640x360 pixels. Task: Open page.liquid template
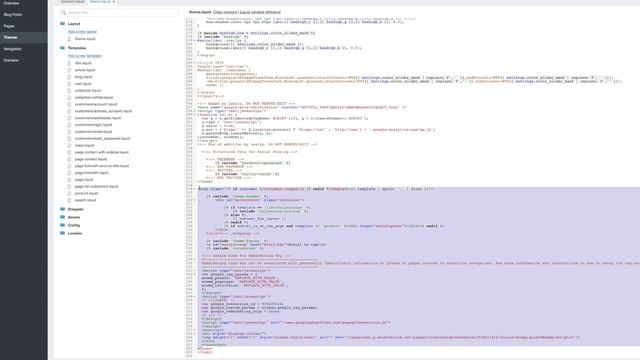point(84,180)
